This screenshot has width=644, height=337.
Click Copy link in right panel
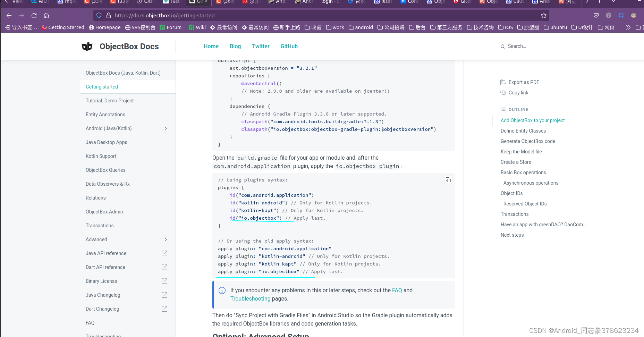(518, 93)
